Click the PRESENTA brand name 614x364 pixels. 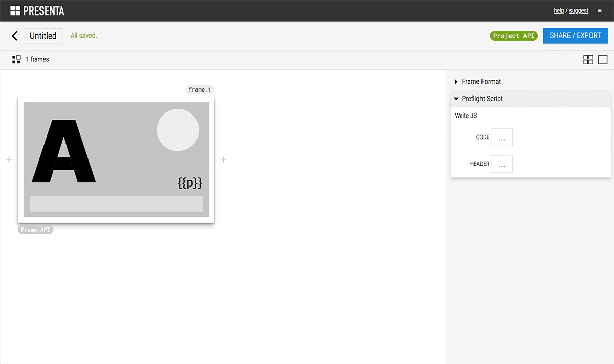[x=44, y=11]
